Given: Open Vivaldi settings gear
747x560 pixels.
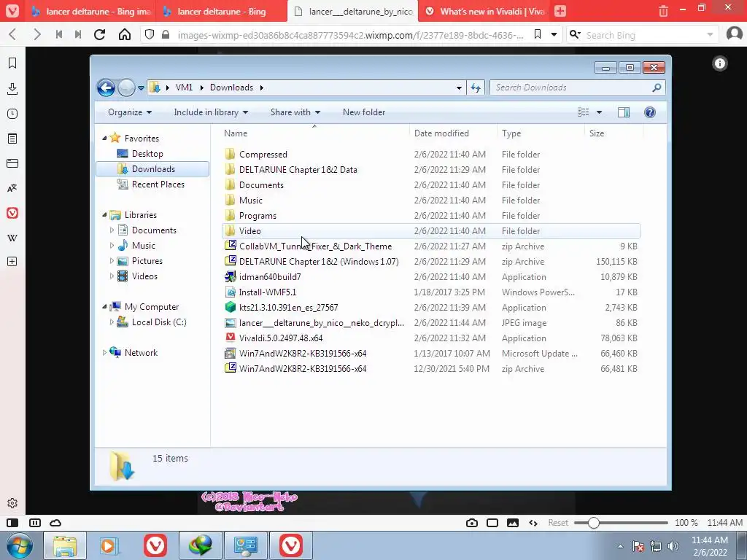Looking at the screenshot, I should (x=12, y=503).
